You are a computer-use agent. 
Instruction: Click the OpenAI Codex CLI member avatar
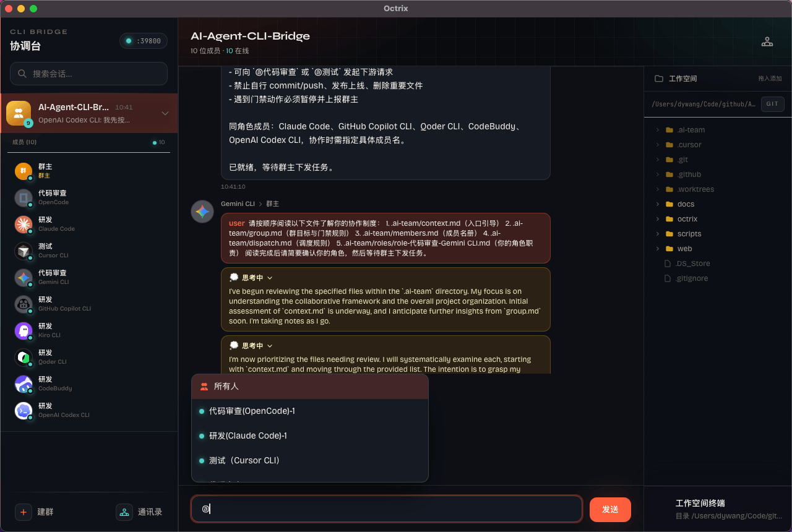24,410
